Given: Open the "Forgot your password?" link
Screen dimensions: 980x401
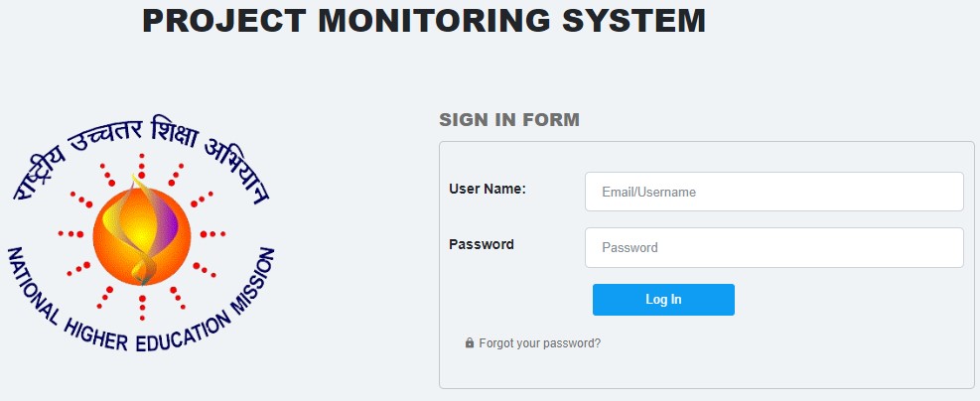Looking at the screenshot, I should pos(539,343).
